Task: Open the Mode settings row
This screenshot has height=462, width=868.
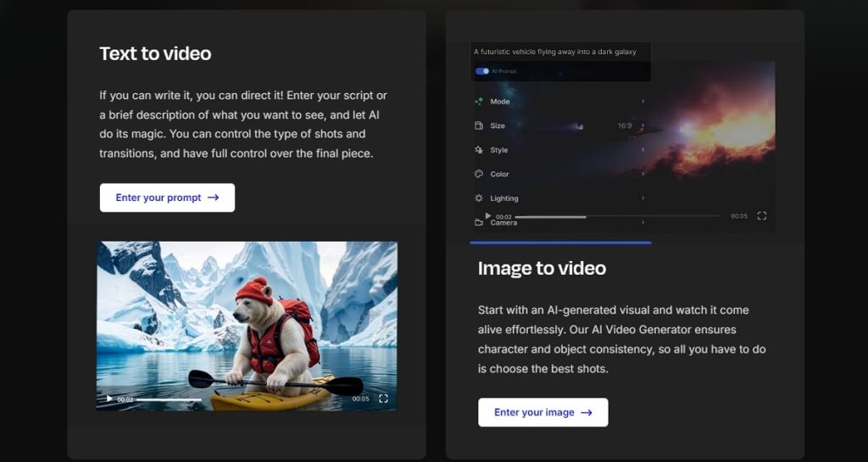Action: [560, 101]
